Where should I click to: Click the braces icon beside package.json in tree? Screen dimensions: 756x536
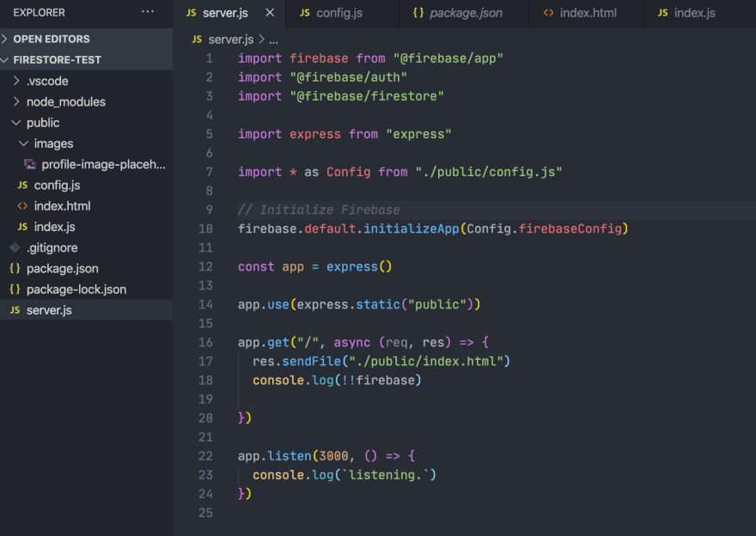coord(15,269)
